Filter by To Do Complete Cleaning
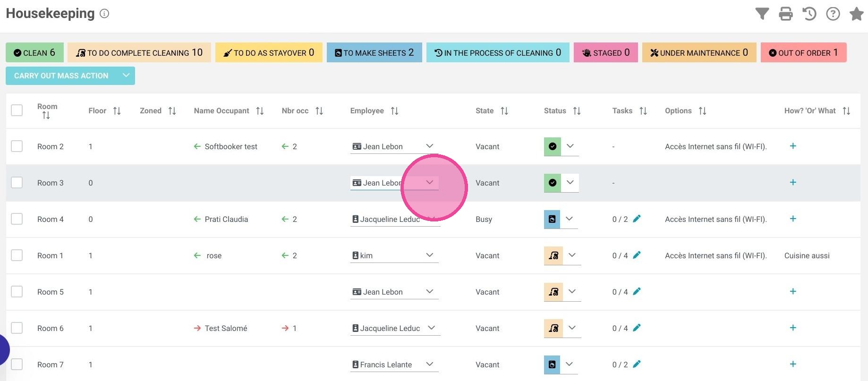Viewport: 868px width, 381px height. point(139,52)
